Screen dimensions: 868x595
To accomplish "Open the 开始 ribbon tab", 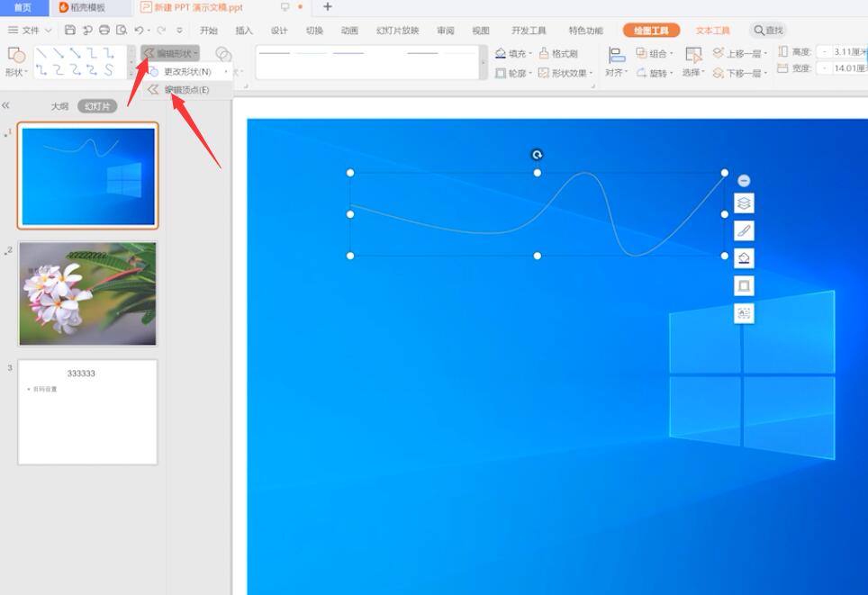I will [209, 31].
